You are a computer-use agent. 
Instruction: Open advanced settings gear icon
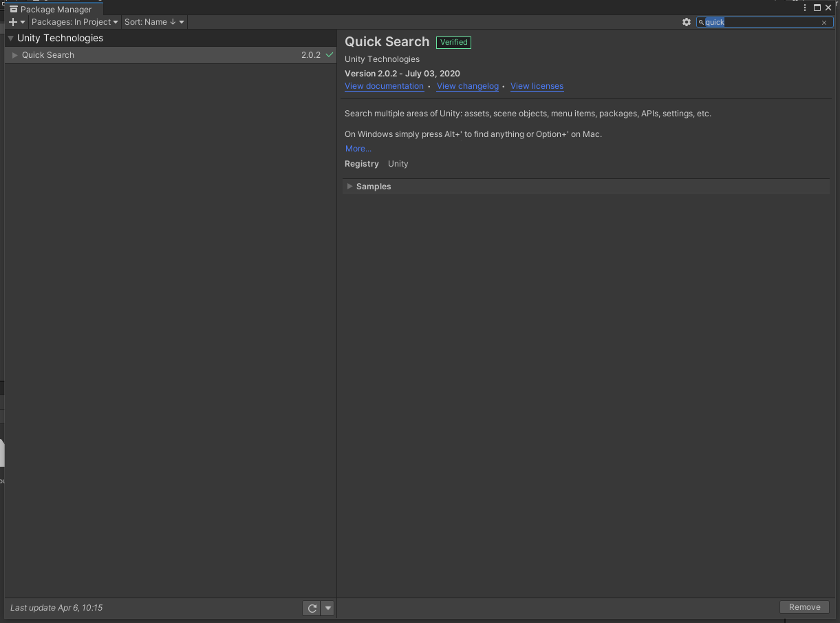click(687, 22)
